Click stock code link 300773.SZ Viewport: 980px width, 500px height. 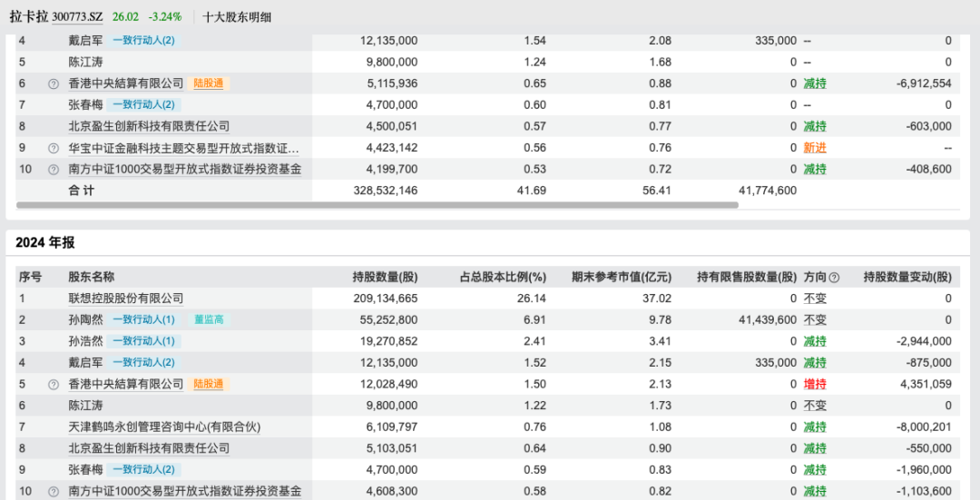click(77, 17)
